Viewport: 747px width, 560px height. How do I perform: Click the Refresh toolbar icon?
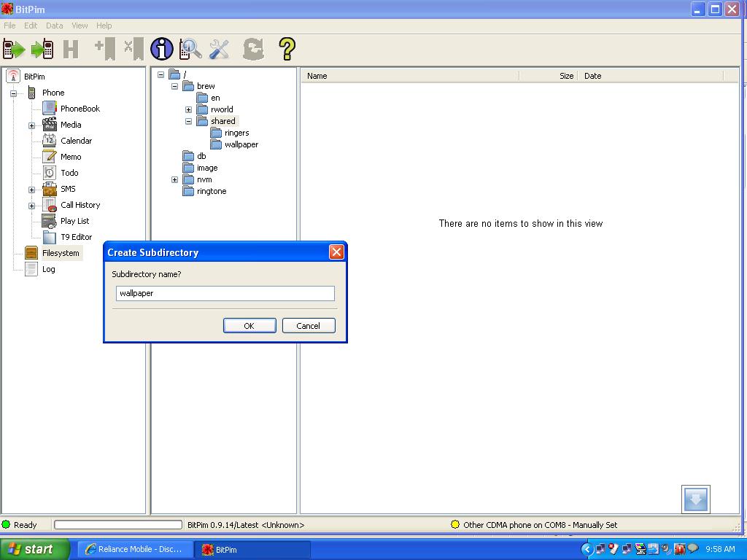tap(253, 49)
